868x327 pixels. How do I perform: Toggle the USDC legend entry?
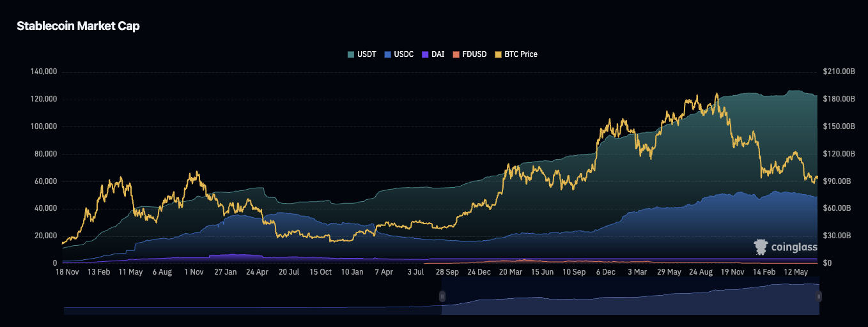pyautogui.click(x=400, y=54)
